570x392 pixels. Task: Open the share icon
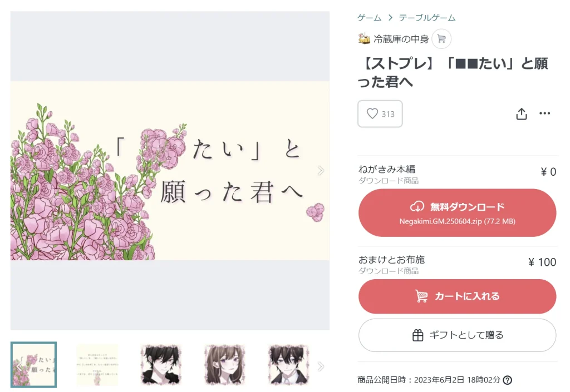pyautogui.click(x=522, y=113)
